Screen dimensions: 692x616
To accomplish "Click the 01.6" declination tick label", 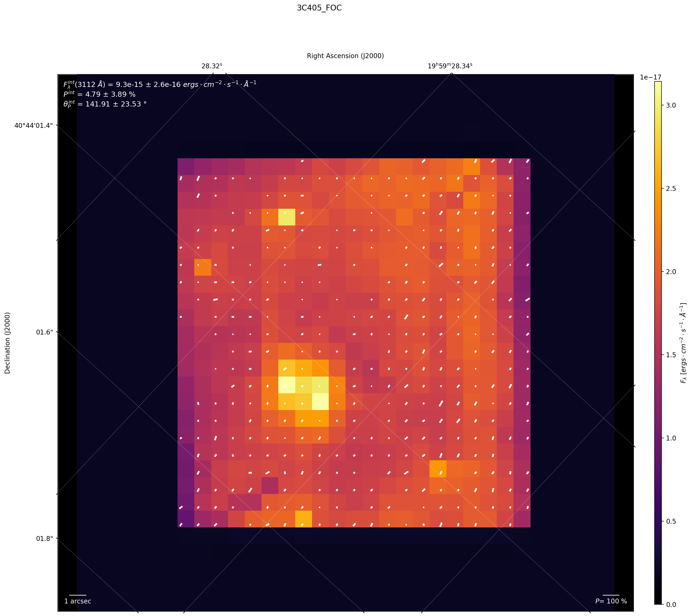I will click(44, 332).
